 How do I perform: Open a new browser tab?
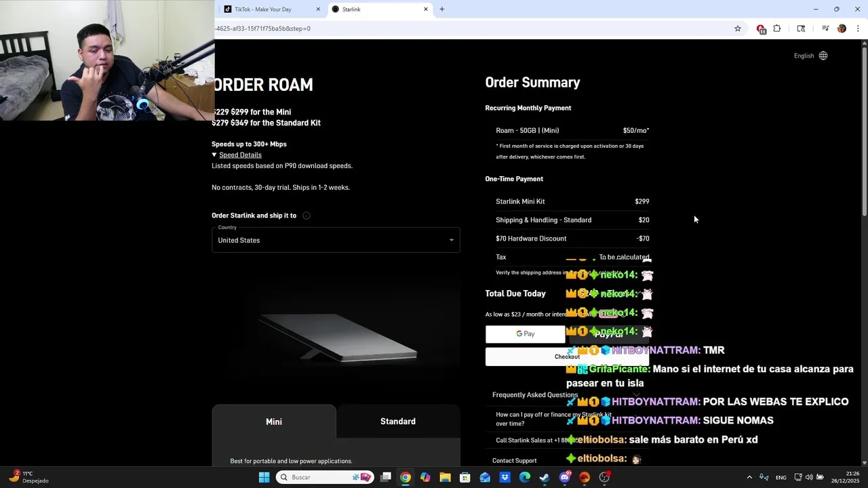(x=442, y=9)
